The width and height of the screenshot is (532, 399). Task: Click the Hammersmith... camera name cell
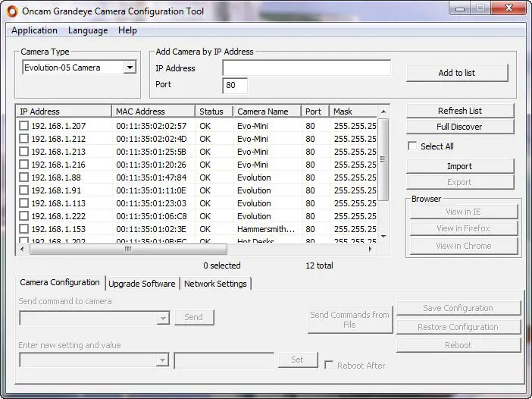click(266, 229)
